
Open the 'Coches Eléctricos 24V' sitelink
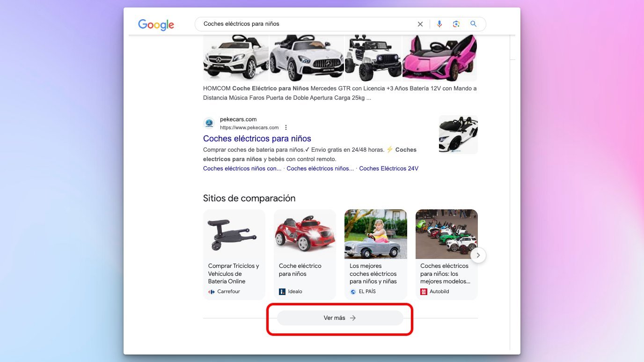tap(388, 169)
